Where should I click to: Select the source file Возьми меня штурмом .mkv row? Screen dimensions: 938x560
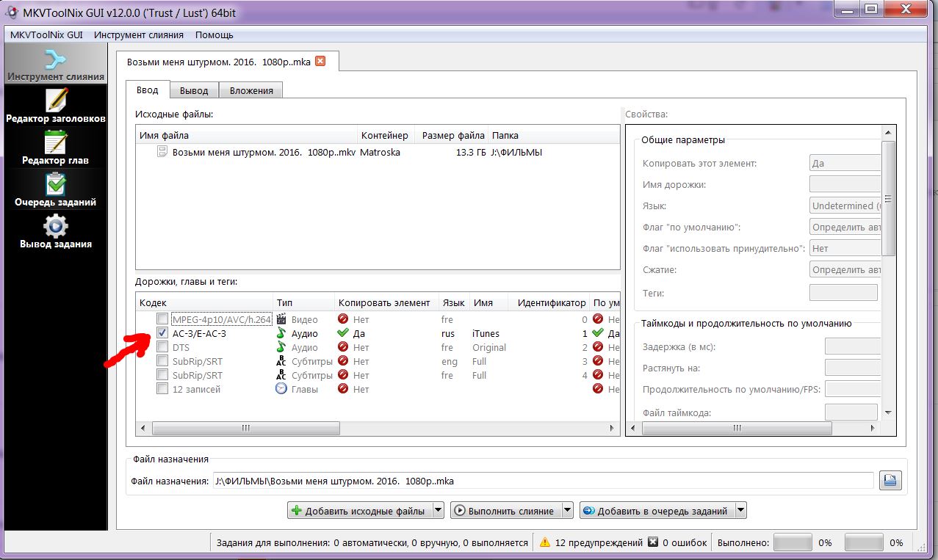pos(378,152)
